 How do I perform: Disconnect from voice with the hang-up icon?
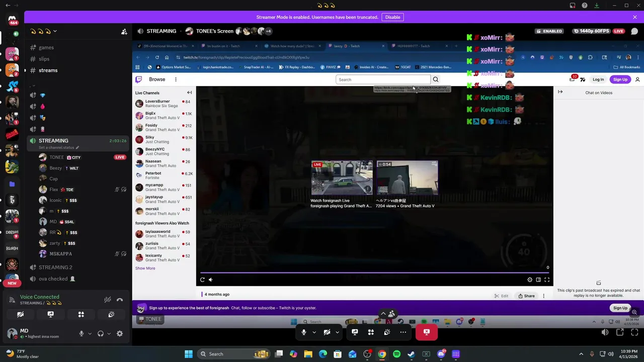120,300
